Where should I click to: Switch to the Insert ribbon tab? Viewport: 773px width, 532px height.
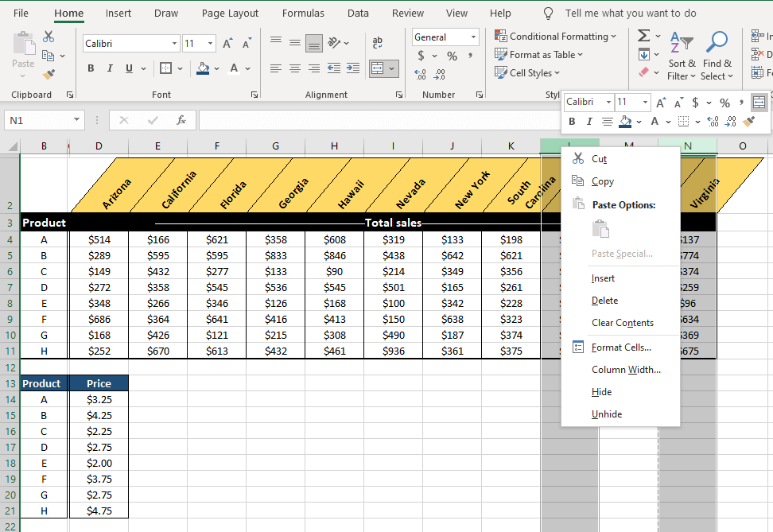[x=118, y=13]
